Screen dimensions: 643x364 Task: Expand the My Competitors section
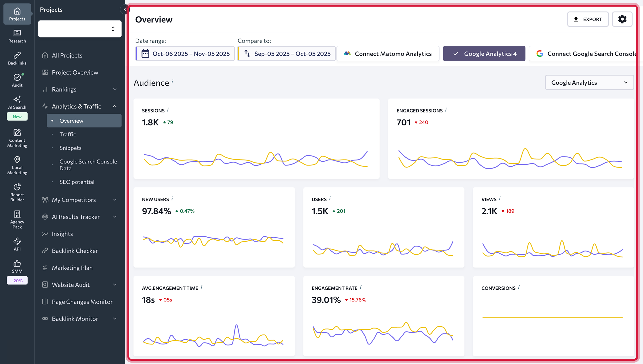coord(79,200)
